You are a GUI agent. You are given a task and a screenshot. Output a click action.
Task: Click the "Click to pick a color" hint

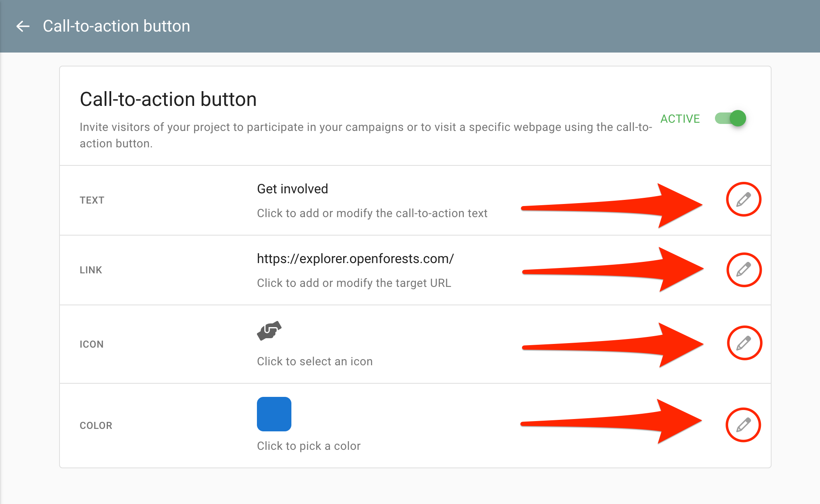[x=309, y=446]
